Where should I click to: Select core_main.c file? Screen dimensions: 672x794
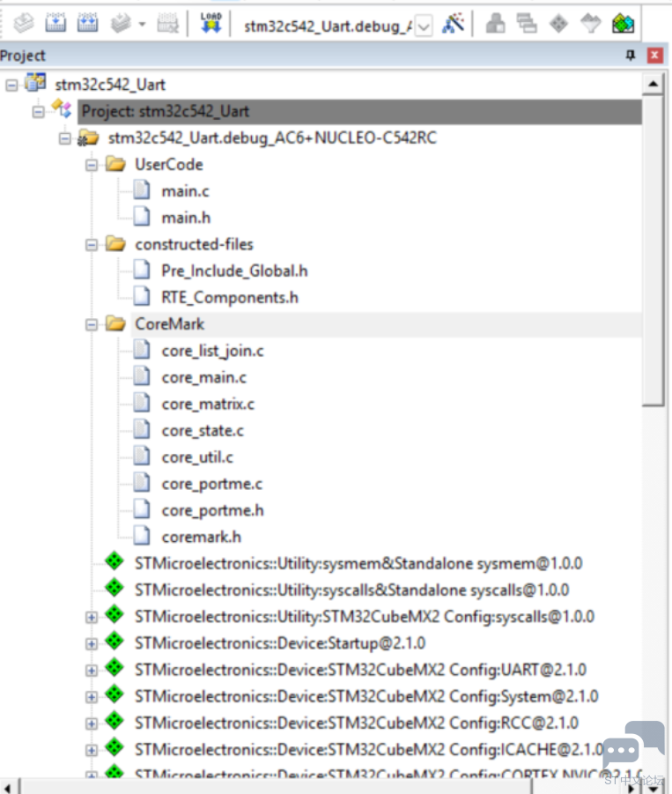coord(204,377)
